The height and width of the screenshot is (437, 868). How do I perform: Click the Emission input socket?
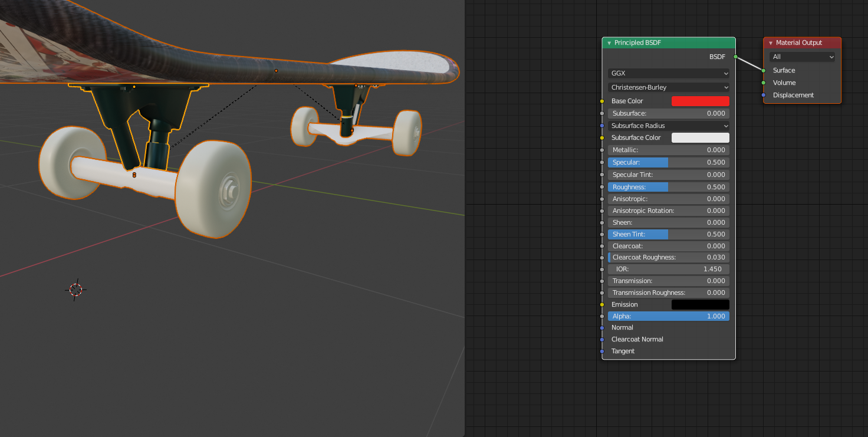click(x=602, y=304)
